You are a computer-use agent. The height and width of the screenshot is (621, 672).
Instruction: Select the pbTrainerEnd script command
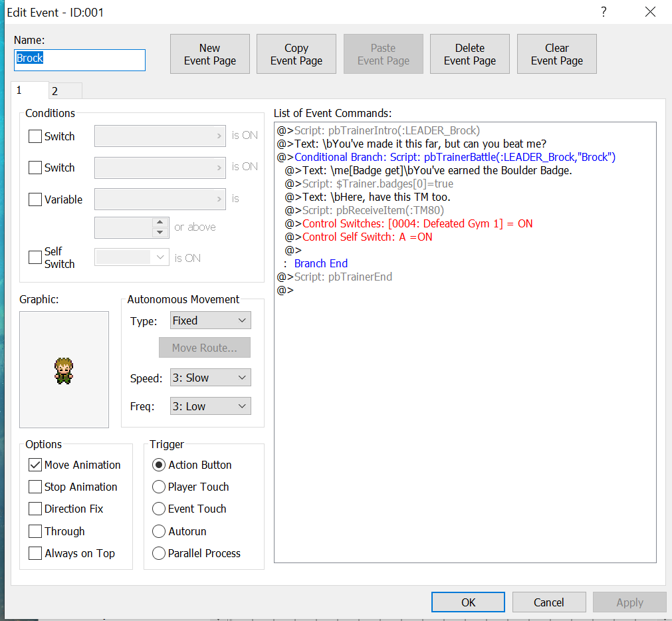pos(334,277)
